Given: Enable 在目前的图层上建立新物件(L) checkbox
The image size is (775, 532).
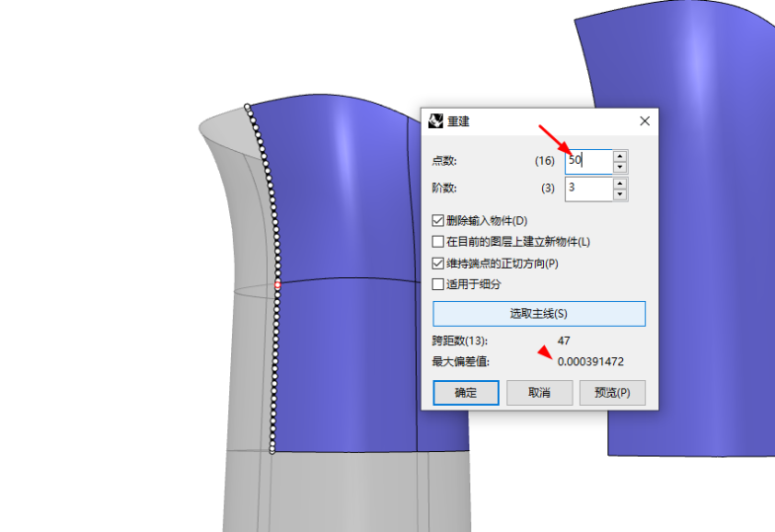Looking at the screenshot, I should (x=437, y=242).
